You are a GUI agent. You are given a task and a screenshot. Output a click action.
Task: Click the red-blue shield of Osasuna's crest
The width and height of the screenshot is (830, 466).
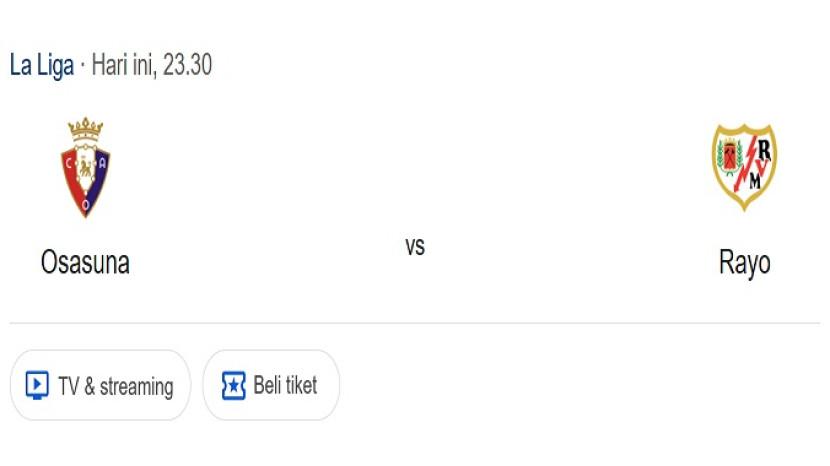85,180
